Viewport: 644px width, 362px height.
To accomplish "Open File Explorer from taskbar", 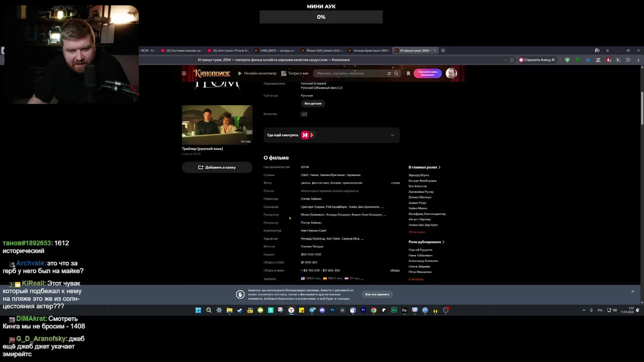I will click(x=229, y=310).
